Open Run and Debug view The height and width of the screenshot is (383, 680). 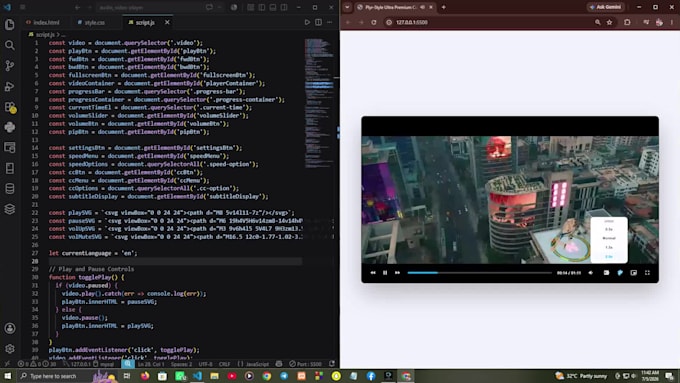pyautogui.click(x=10, y=86)
